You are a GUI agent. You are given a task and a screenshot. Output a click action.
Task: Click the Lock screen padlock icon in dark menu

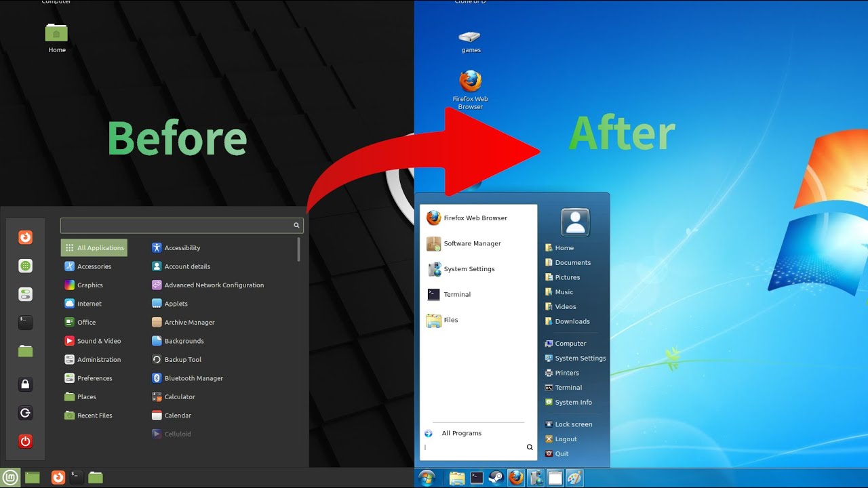(25, 384)
